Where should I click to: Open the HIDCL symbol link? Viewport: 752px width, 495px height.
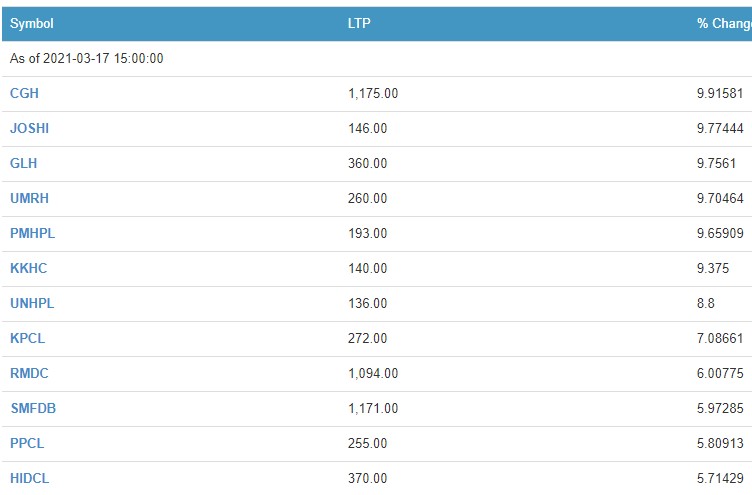pos(29,478)
